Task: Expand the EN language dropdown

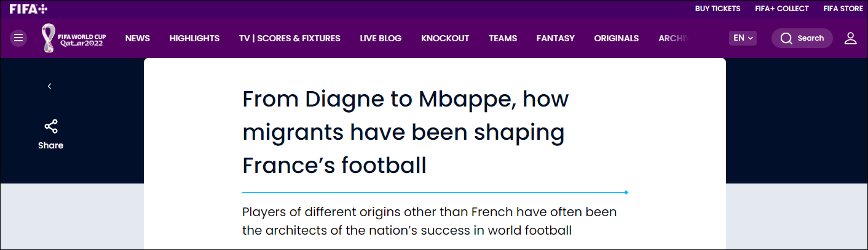Action: (x=743, y=38)
